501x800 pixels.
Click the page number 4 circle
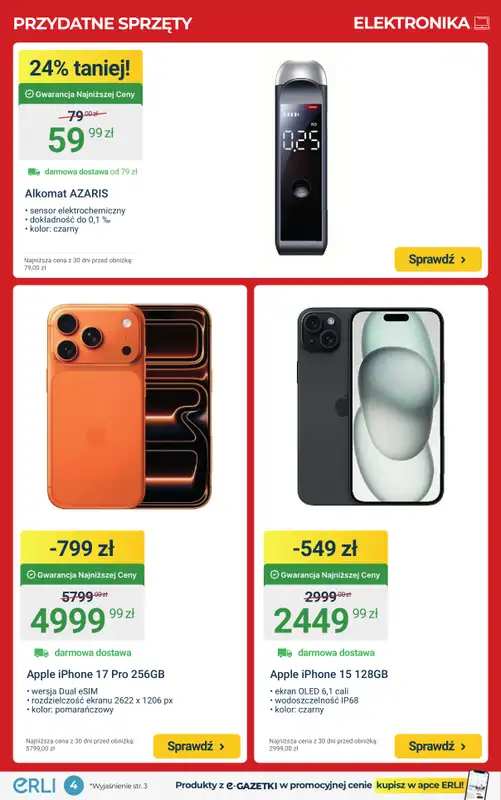coord(73,785)
